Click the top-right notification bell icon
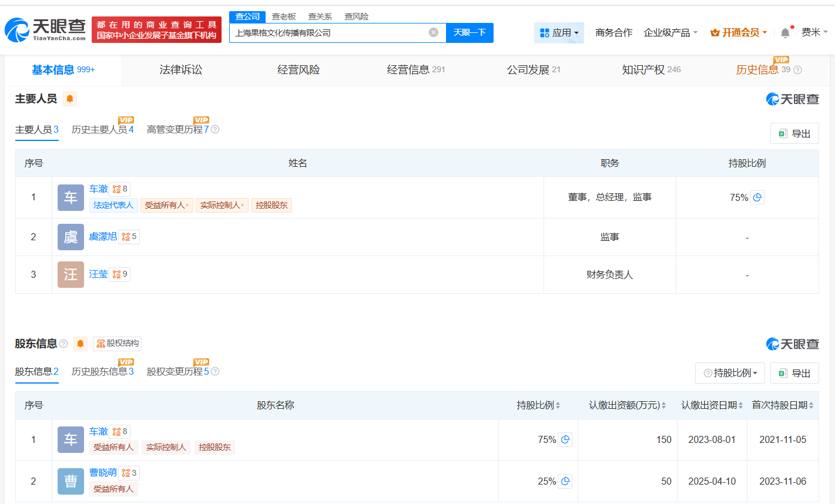The image size is (835, 504). click(784, 32)
